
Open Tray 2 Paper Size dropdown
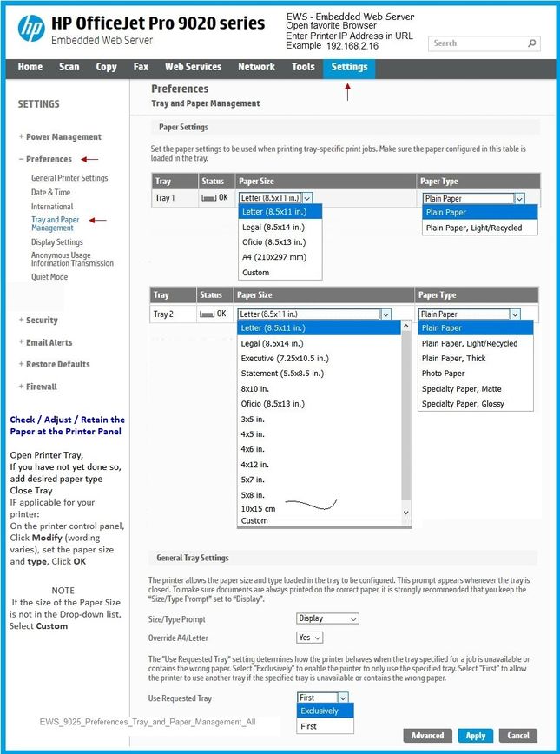[314, 314]
